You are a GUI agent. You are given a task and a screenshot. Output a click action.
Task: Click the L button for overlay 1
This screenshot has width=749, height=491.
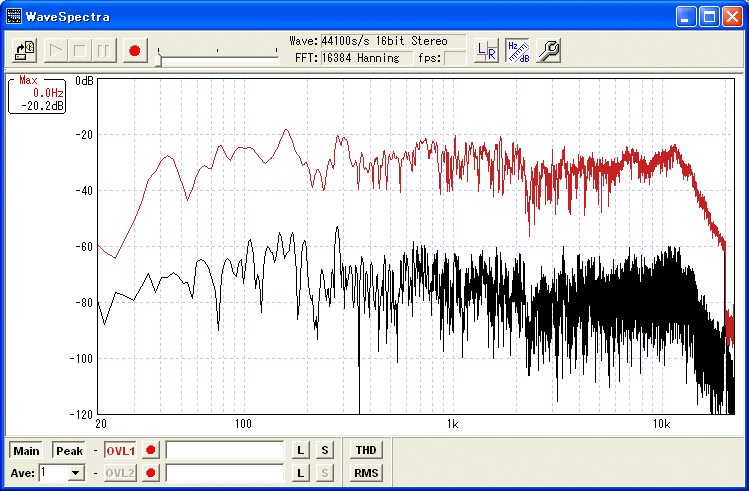coord(300,451)
